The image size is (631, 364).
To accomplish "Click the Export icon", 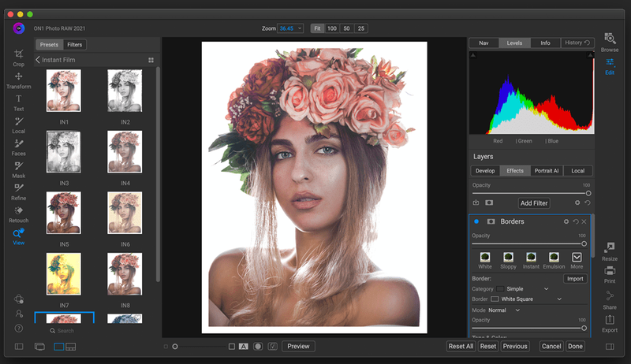I will (610, 323).
